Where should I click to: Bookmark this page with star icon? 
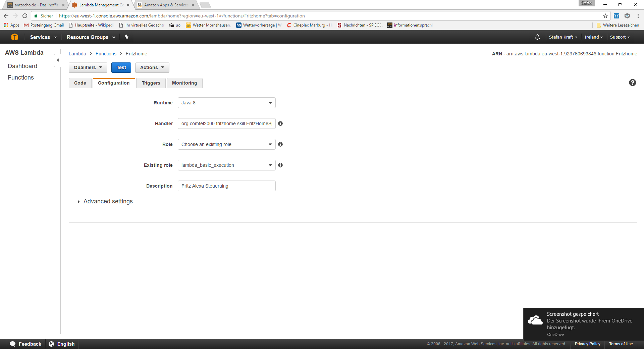click(x=605, y=16)
